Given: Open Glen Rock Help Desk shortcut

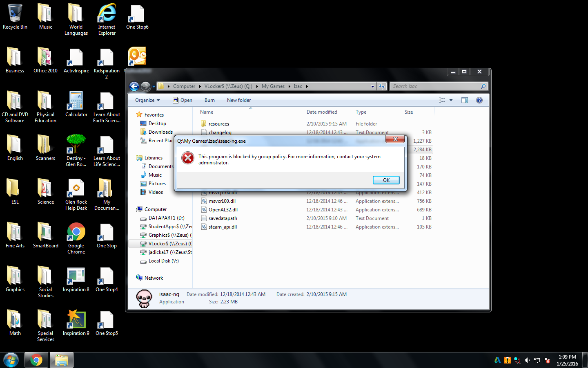Looking at the screenshot, I should pyautogui.click(x=76, y=195).
